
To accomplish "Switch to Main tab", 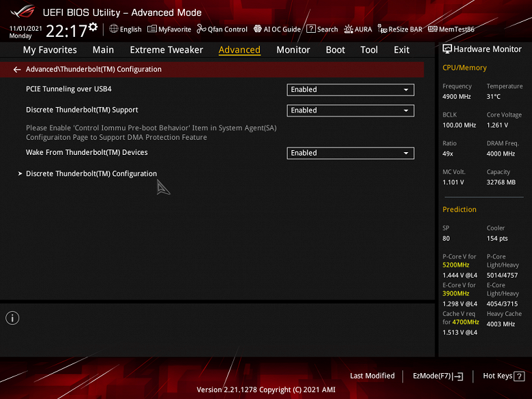I will pyautogui.click(x=103, y=50).
